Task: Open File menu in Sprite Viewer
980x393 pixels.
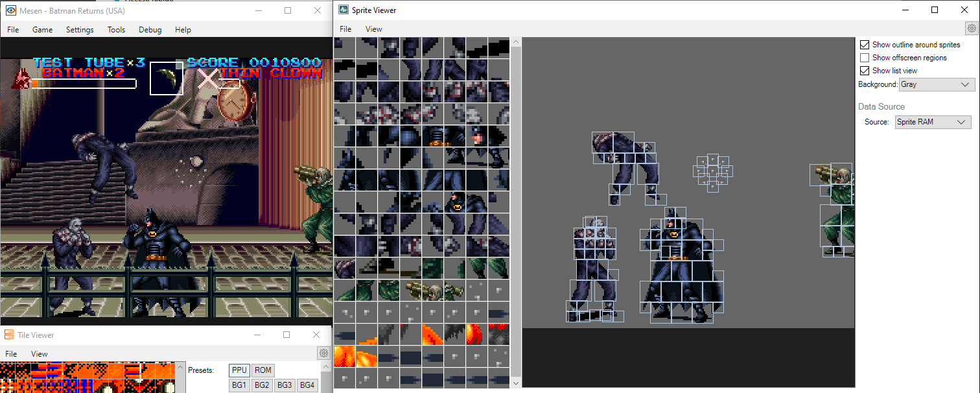Action: [x=345, y=29]
